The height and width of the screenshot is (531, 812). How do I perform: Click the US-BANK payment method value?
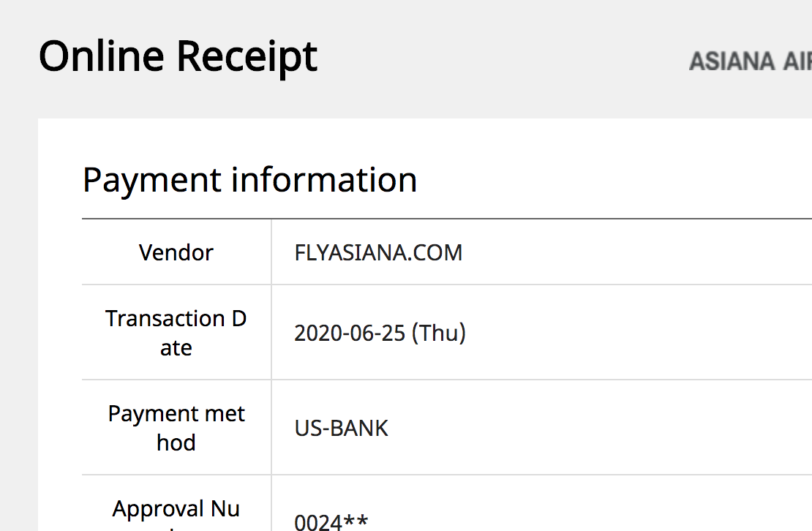pyautogui.click(x=341, y=428)
